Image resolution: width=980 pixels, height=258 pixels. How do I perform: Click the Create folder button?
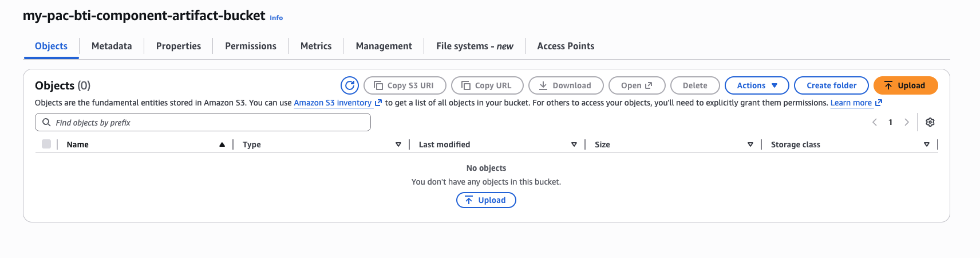pos(831,85)
